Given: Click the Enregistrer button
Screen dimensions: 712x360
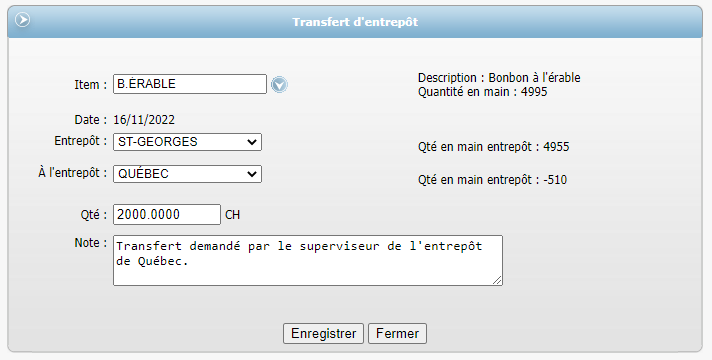Looking at the screenshot, I should click(x=323, y=334).
